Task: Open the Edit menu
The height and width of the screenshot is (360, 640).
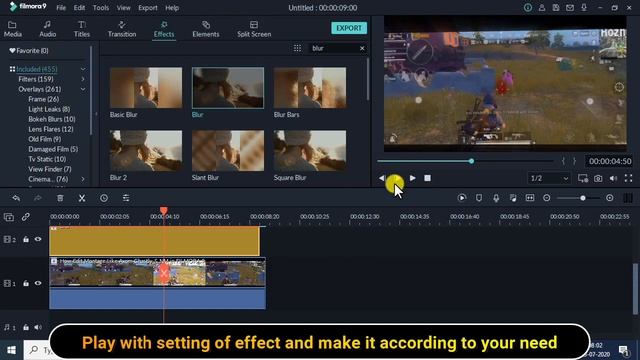Action: pos(79,8)
